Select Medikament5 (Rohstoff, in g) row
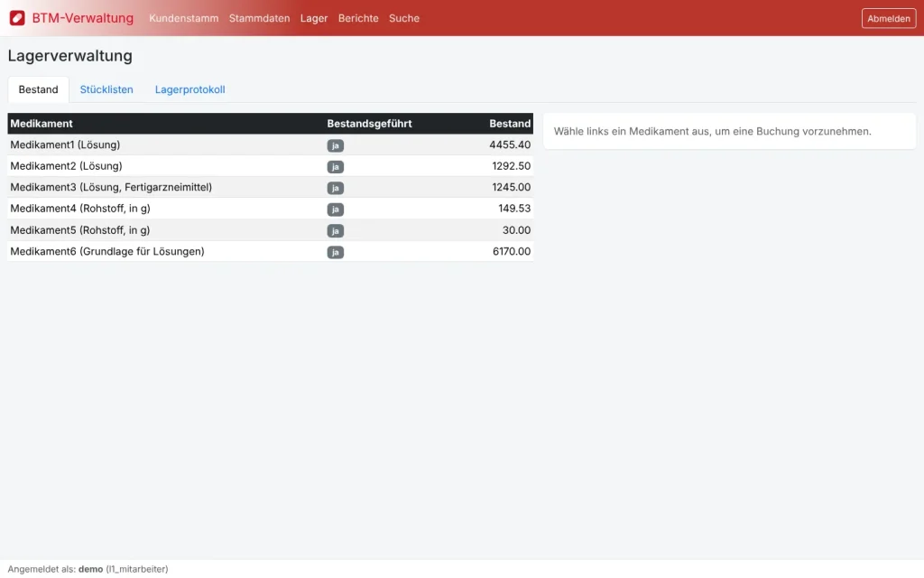Viewport: 924px width, 578px height. (x=271, y=230)
